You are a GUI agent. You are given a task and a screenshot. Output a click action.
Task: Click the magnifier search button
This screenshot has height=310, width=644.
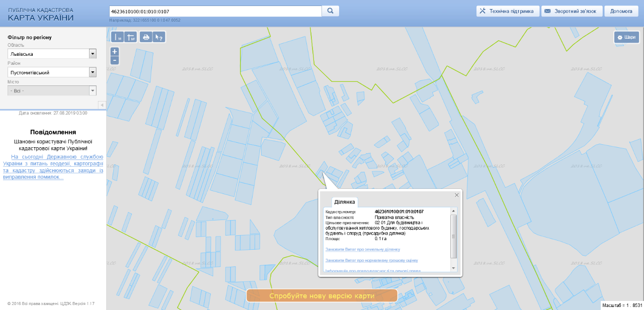[331, 11]
